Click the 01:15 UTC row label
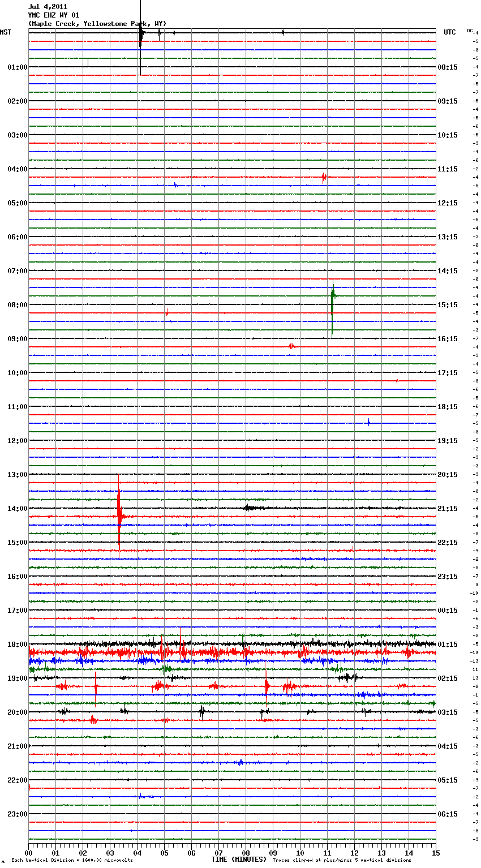 click(x=448, y=644)
